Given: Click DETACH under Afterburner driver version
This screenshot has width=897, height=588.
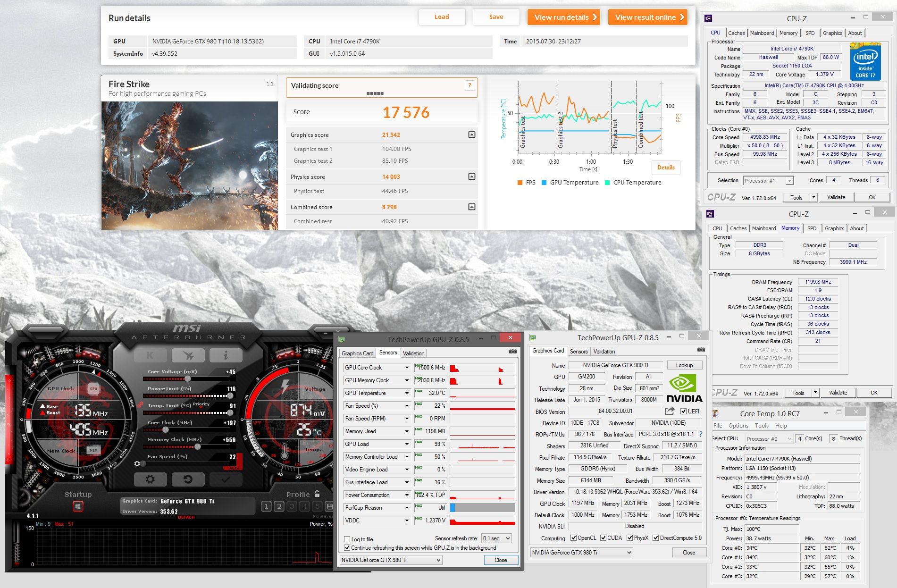Looking at the screenshot, I should point(186,517).
